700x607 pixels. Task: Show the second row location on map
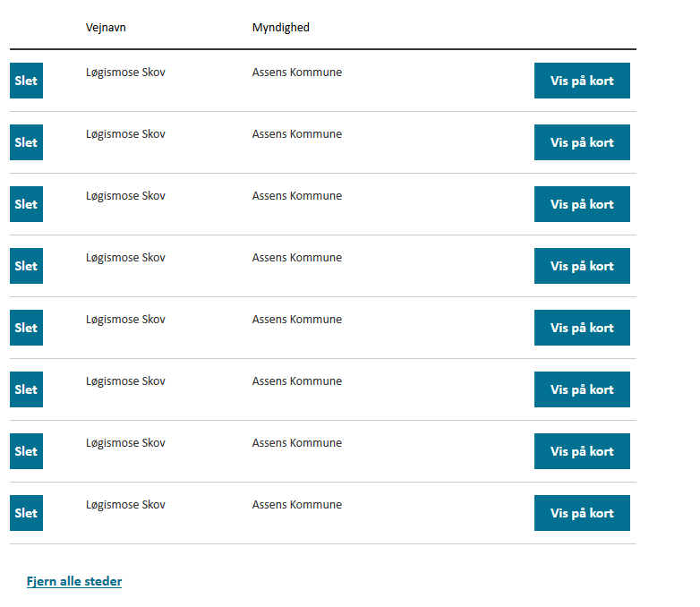click(582, 142)
